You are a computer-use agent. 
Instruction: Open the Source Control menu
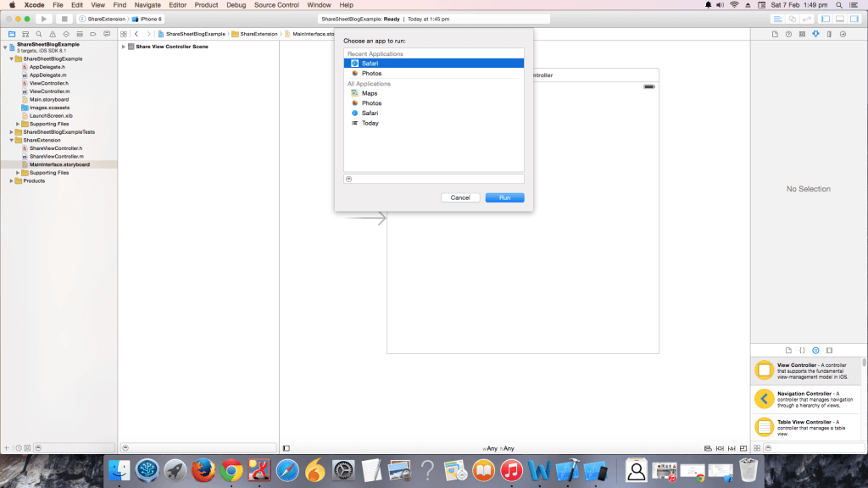(276, 5)
